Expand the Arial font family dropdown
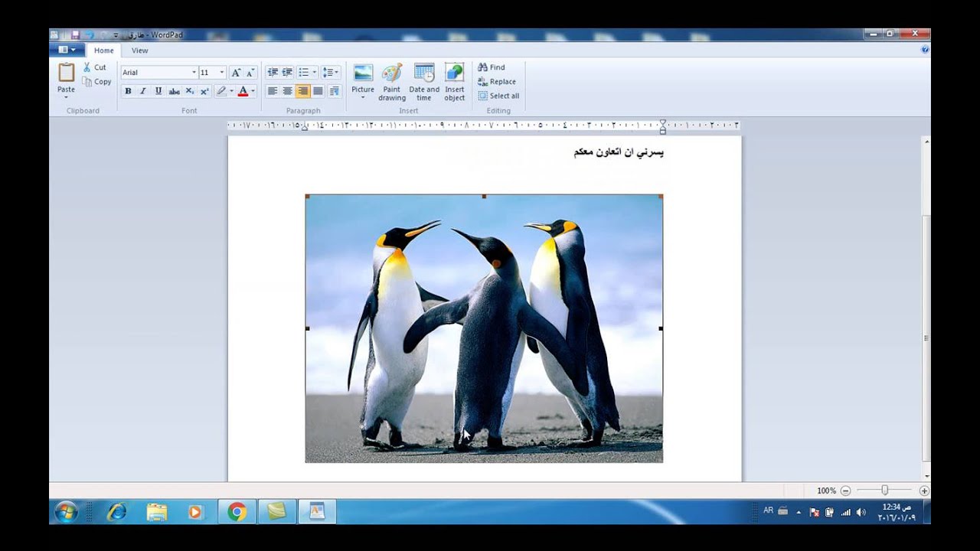 [x=194, y=73]
